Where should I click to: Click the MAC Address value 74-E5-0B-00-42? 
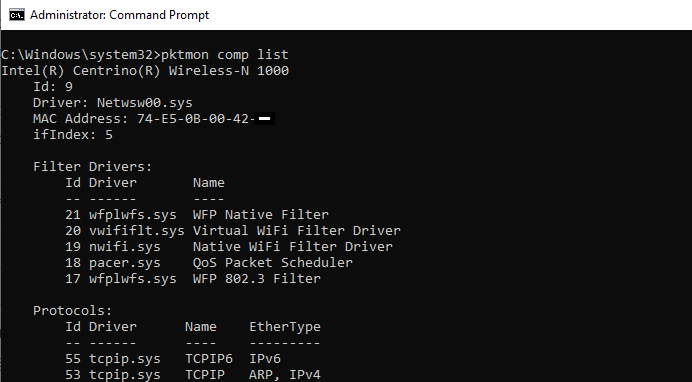point(193,119)
